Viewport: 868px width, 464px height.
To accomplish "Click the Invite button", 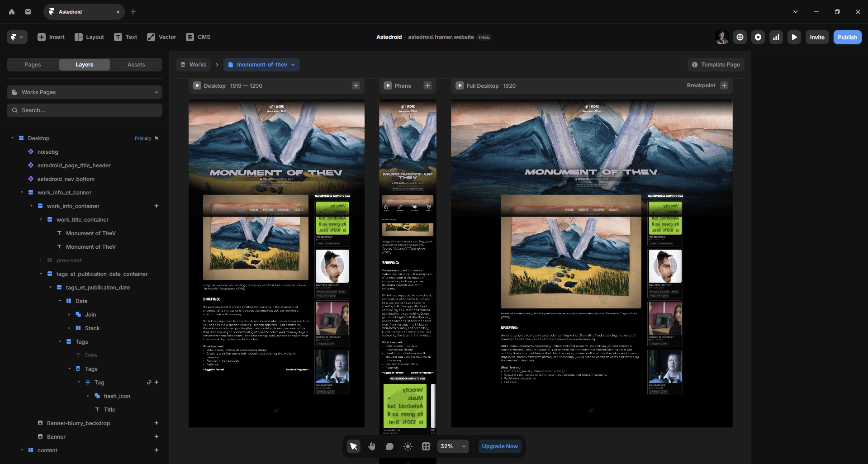I will [x=817, y=37].
